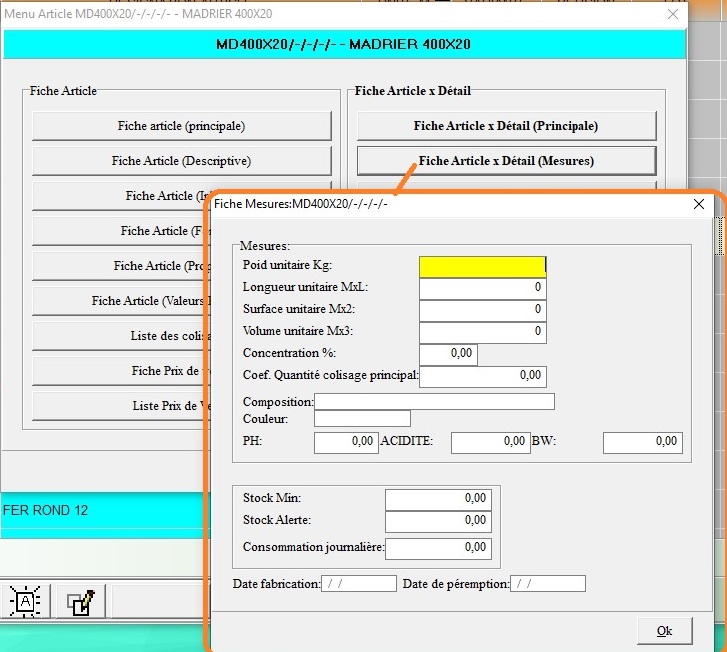Select the Surface unitaire Mx2 field

(x=482, y=310)
